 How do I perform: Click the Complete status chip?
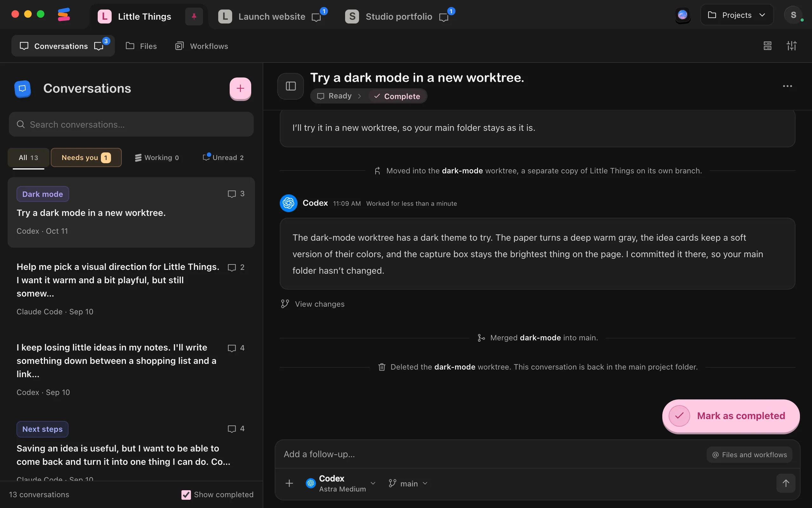[x=397, y=96]
